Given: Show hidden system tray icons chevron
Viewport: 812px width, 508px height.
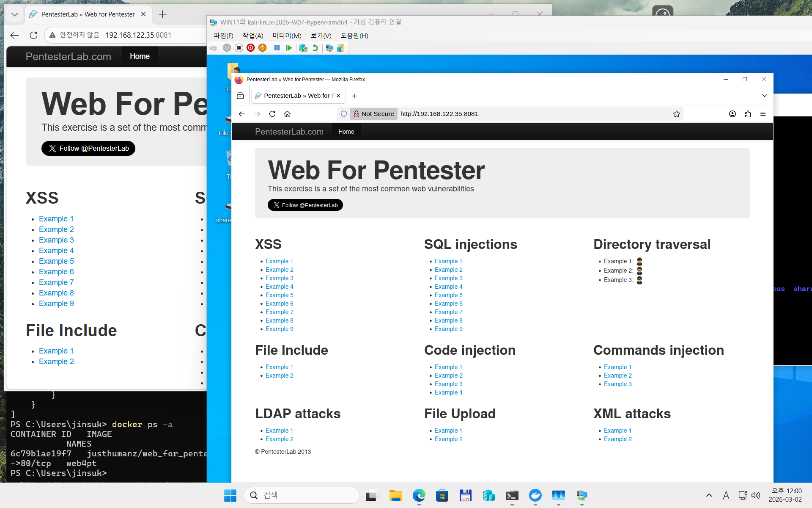Looking at the screenshot, I should [x=709, y=495].
